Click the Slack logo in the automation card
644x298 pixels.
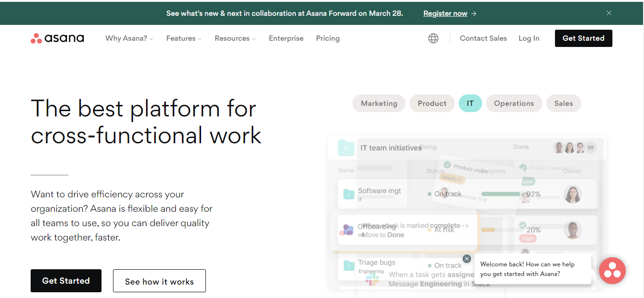click(372, 279)
